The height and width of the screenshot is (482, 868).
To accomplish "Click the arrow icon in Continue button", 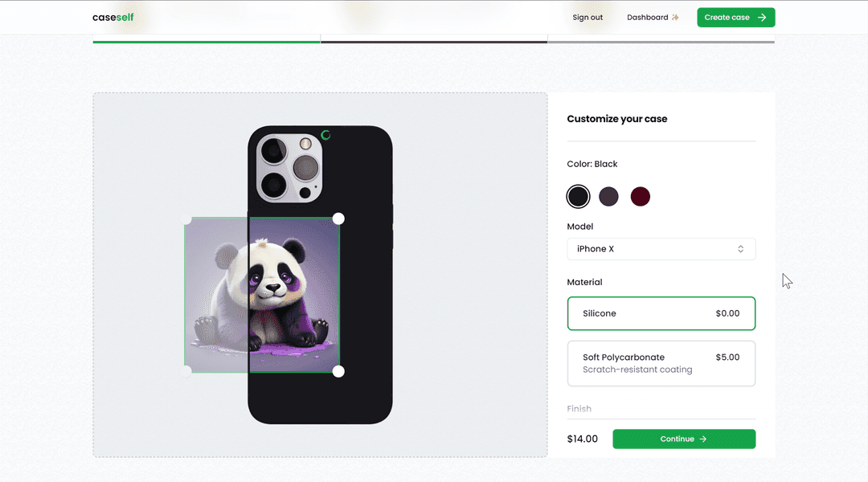I will [703, 439].
